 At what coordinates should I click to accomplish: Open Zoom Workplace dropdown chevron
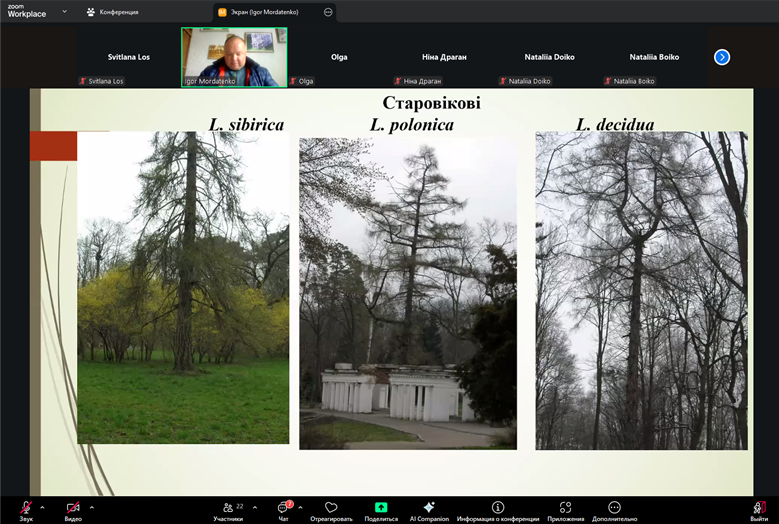(x=65, y=12)
